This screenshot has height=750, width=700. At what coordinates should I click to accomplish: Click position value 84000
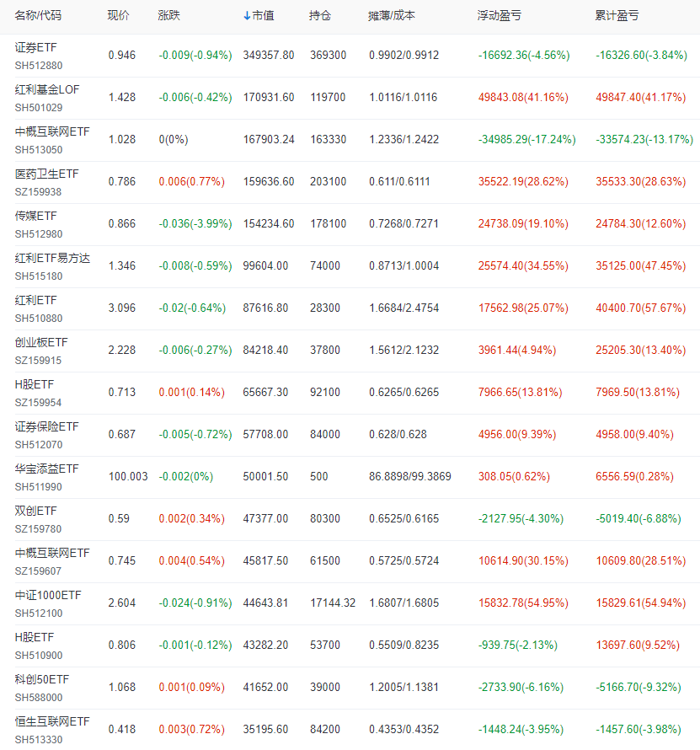point(325,434)
